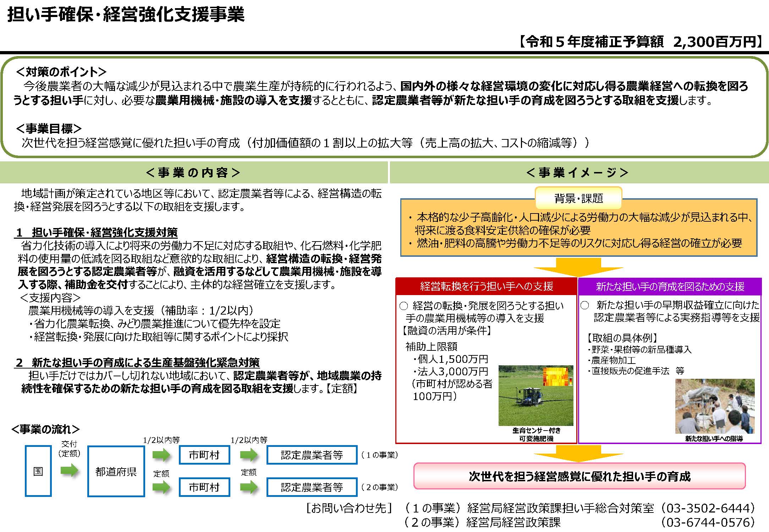Click the heading <対策のポイント>

(x=61, y=72)
